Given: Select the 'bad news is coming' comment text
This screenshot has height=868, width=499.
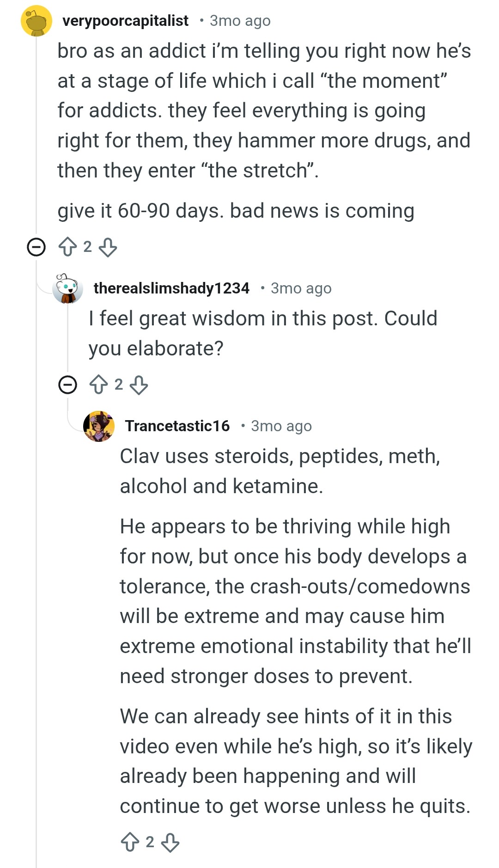Looking at the screenshot, I should click(x=322, y=211).
